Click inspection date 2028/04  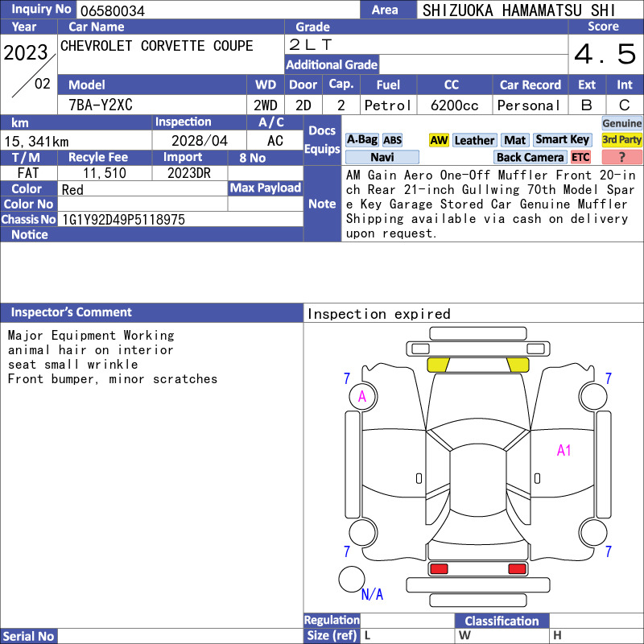tap(199, 141)
